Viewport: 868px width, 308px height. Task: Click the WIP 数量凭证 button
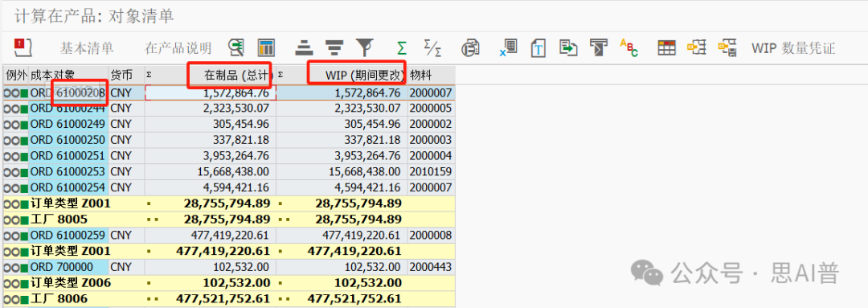[x=792, y=48]
